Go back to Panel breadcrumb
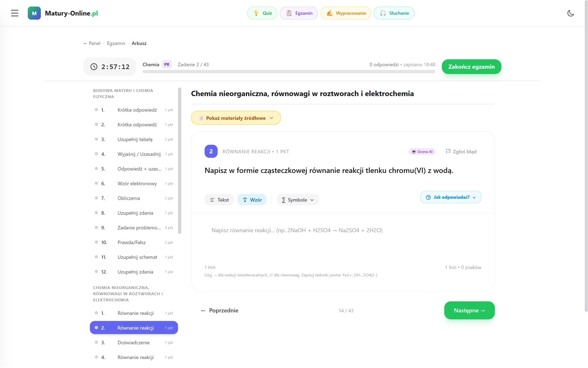 (x=92, y=43)
